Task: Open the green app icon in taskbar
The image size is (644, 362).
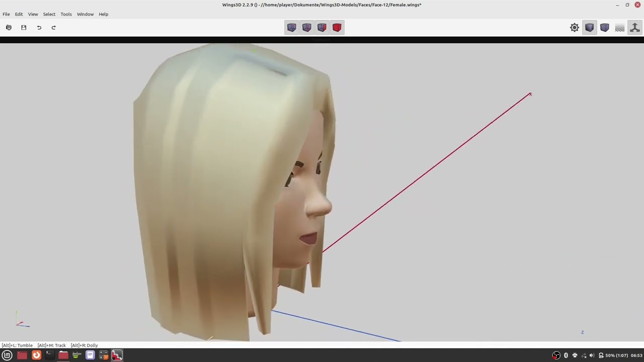Action: [x=76, y=355]
